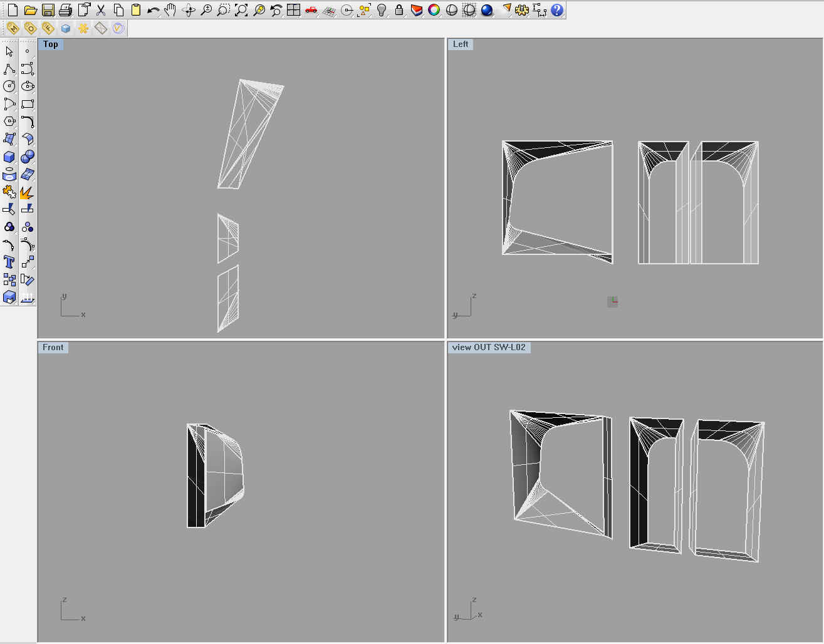Open Help with the question mark
824x644 pixels.
[556, 10]
